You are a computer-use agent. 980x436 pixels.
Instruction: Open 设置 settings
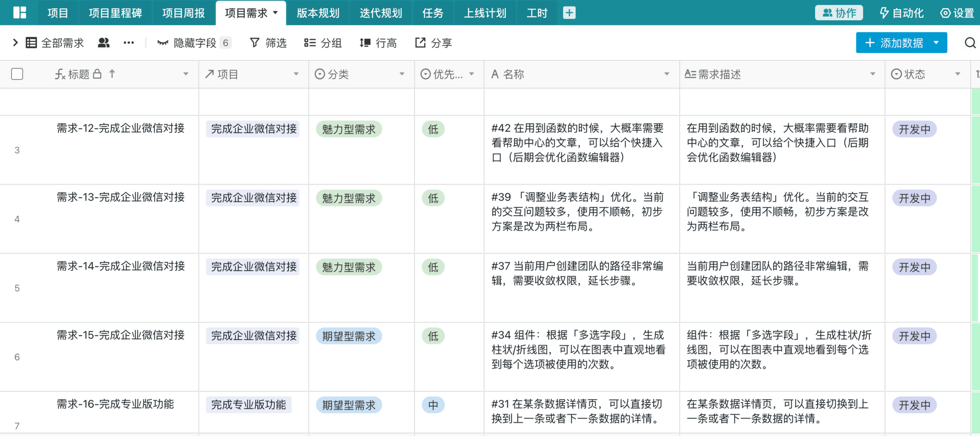pyautogui.click(x=957, y=13)
